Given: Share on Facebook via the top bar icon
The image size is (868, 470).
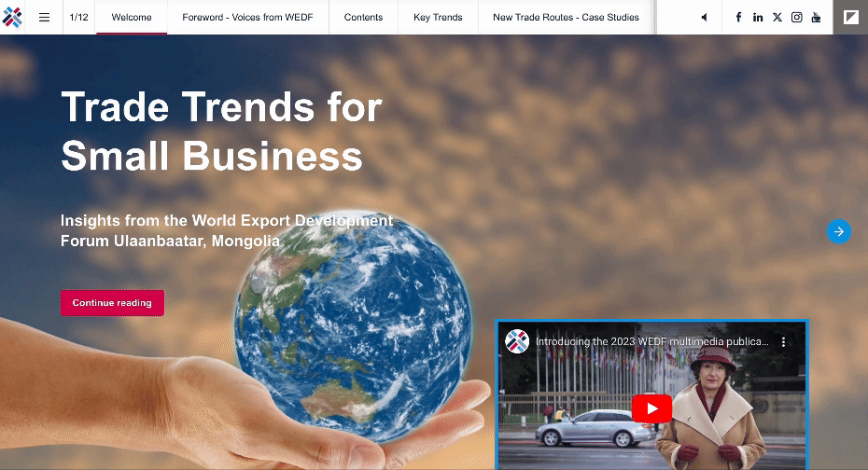Looking at the screenshot, I should (738, 17).
